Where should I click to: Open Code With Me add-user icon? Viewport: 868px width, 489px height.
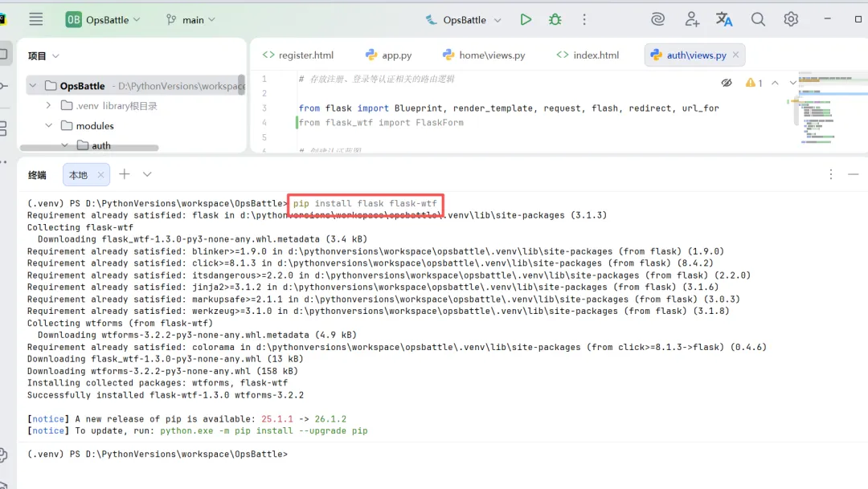tap(691, 19)
